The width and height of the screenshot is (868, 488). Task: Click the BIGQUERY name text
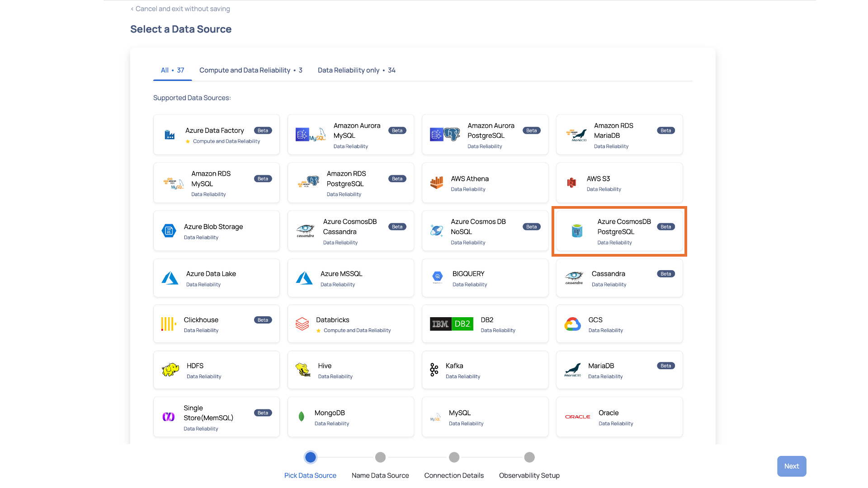[468, 274]
